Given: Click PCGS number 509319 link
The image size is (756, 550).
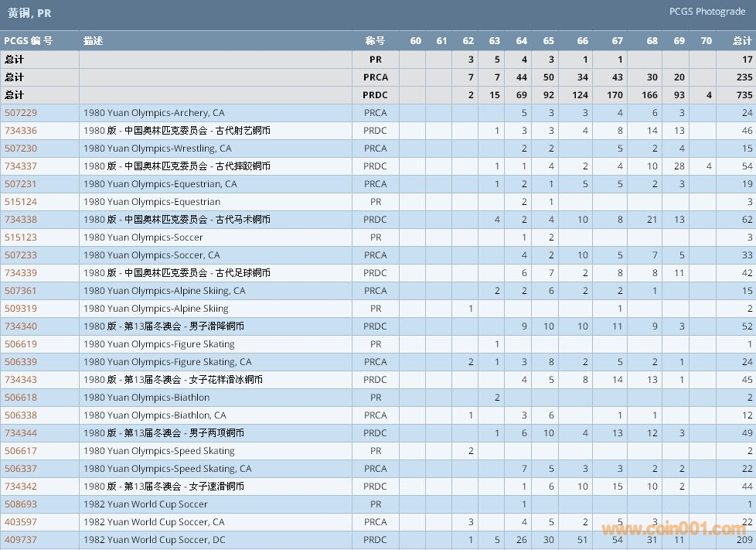Looking at the screenshot, I should 21,309.
